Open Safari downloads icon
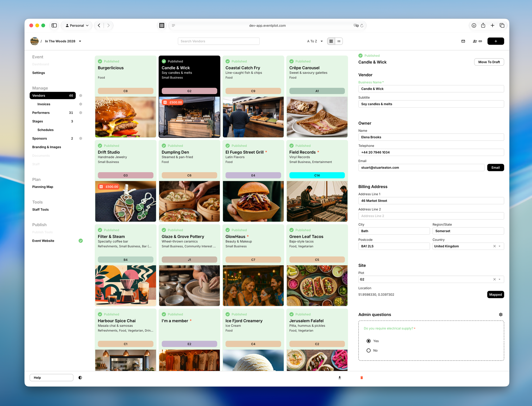 tap(474, 26)
